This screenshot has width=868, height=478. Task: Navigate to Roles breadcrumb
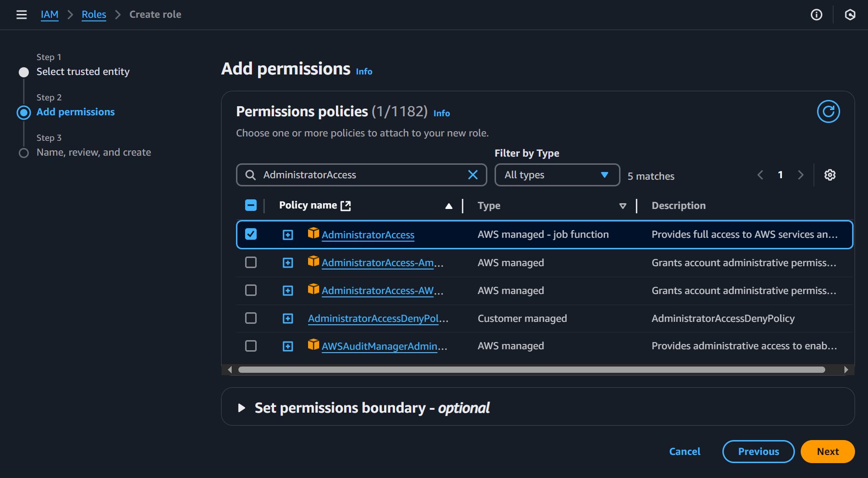94,15
